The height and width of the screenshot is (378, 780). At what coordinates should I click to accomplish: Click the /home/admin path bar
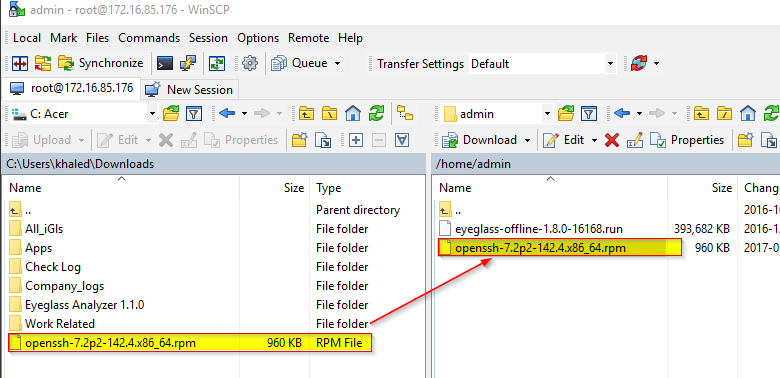[x=606, y=164]
